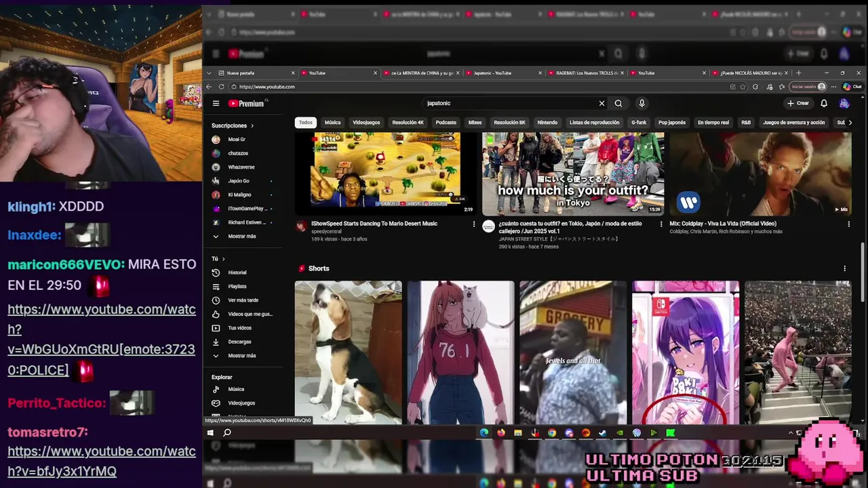Show more subscriptions under Ki Maligno list

coord(243,237)
